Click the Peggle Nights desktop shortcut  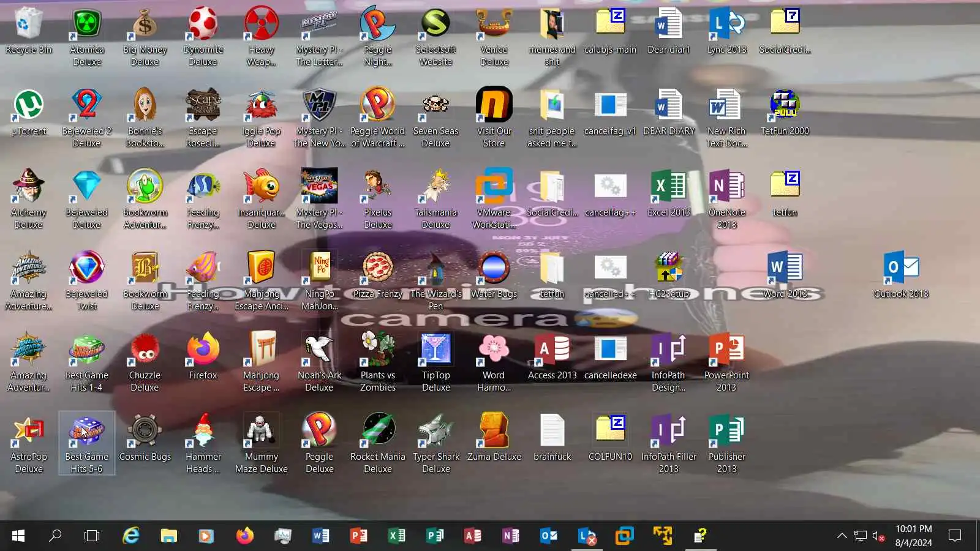pos(378,37)
